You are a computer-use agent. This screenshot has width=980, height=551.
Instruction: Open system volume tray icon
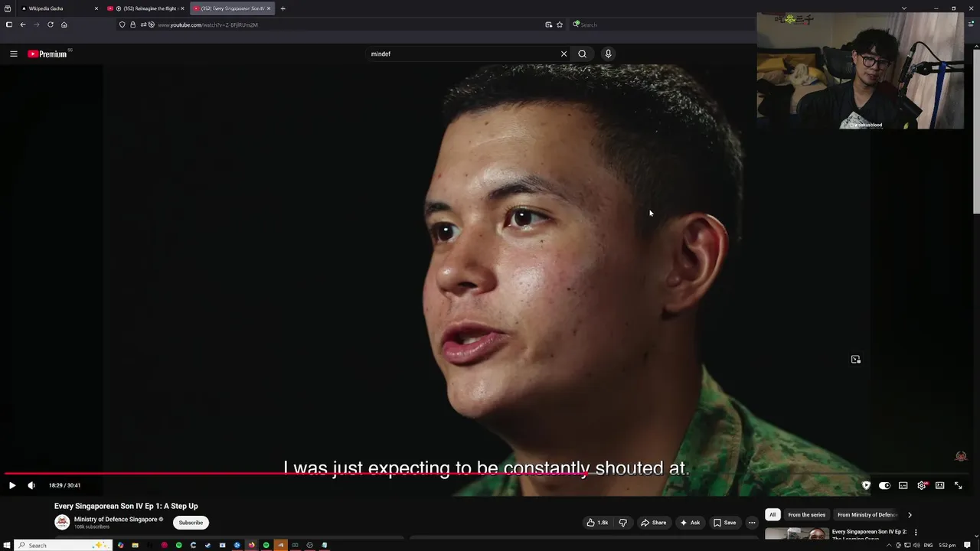click(916, 545)
